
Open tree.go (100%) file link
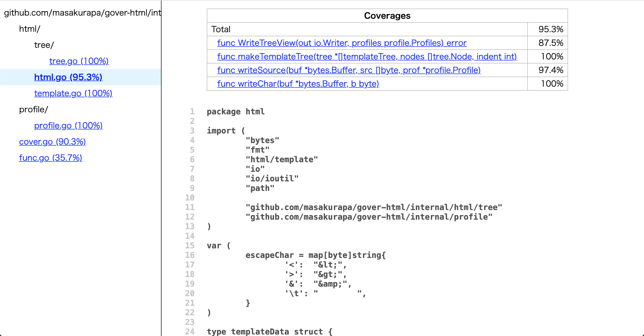[x=79, y=61]
